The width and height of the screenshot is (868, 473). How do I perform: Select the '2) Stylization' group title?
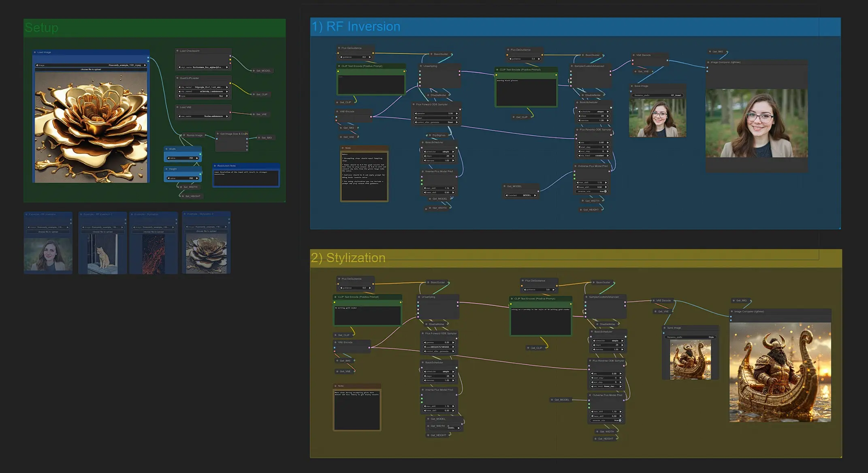click(348, 258)
